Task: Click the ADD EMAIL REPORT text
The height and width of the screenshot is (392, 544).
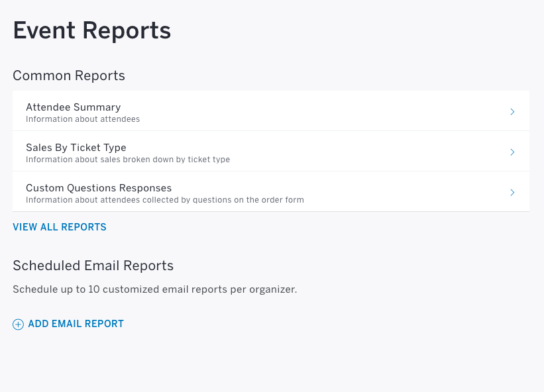Action: coord(76,324)
